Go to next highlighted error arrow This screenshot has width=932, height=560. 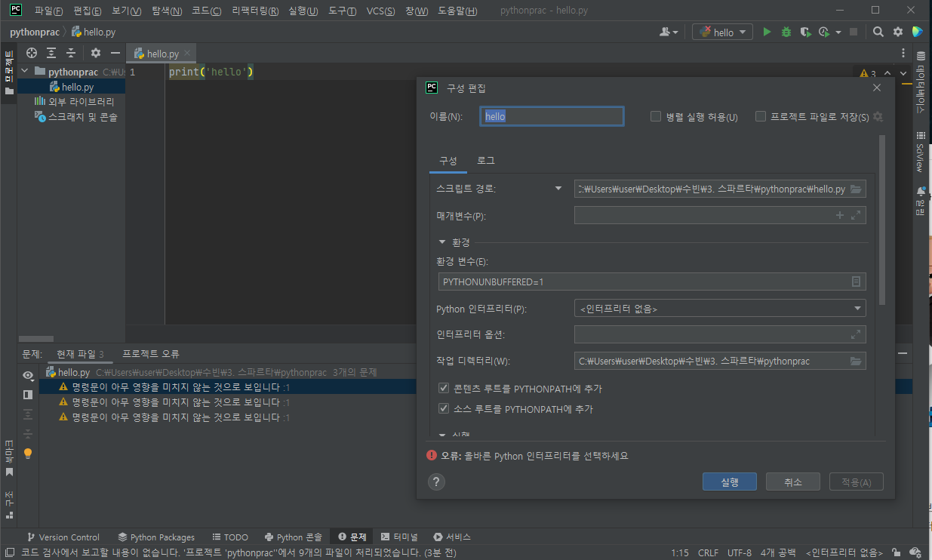point(903,73)
